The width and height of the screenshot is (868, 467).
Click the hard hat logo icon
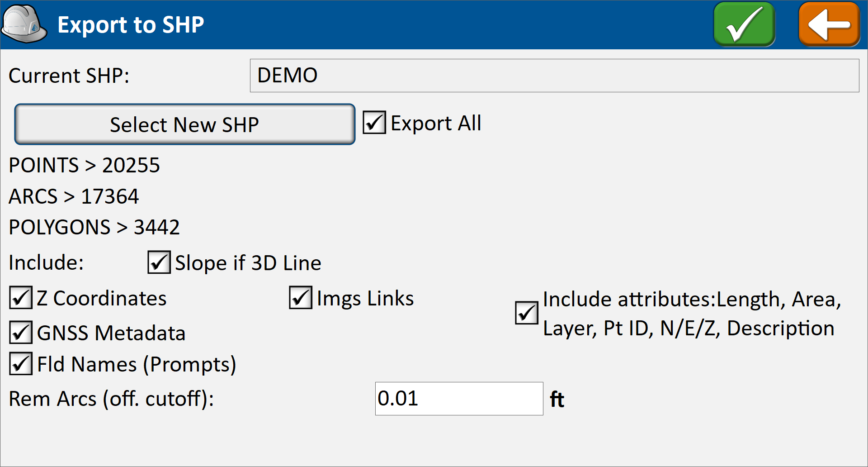(24, 24)
